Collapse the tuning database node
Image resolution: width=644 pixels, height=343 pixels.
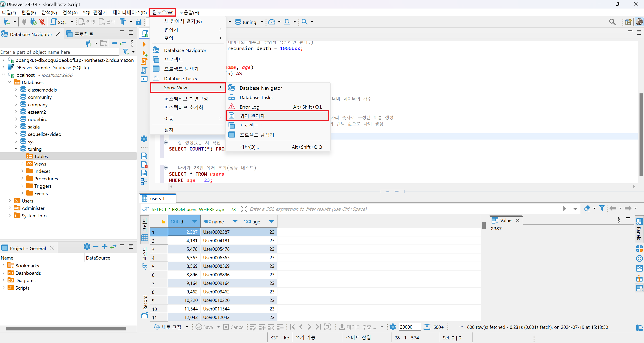[x=16, y=149]
